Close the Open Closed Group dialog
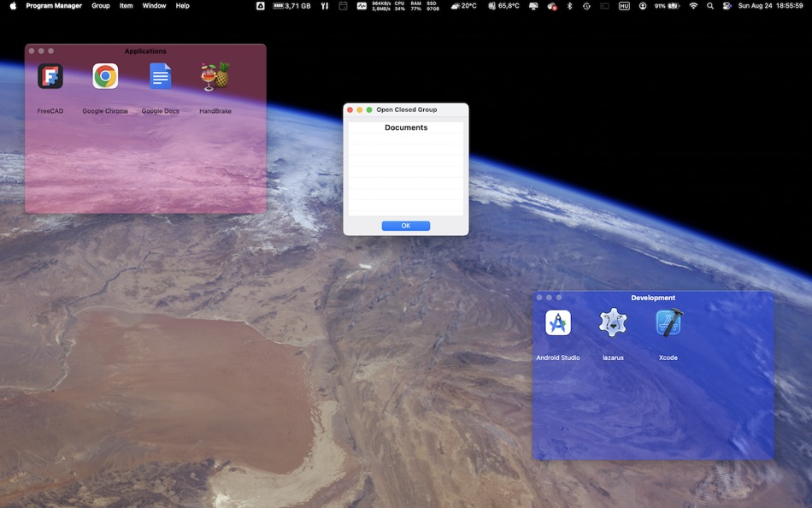Screen dimensions: 812x508 [x=350, y=109]
